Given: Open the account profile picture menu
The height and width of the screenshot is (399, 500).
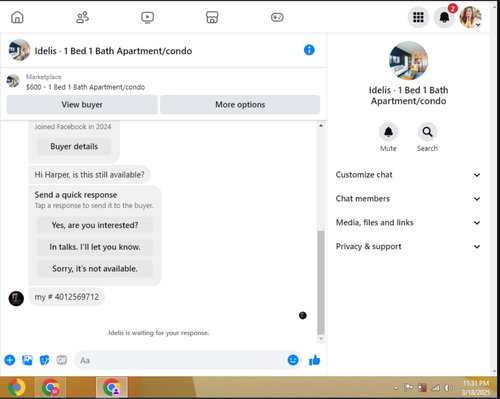Looking at the screenshot, I should tap(470, 17).
